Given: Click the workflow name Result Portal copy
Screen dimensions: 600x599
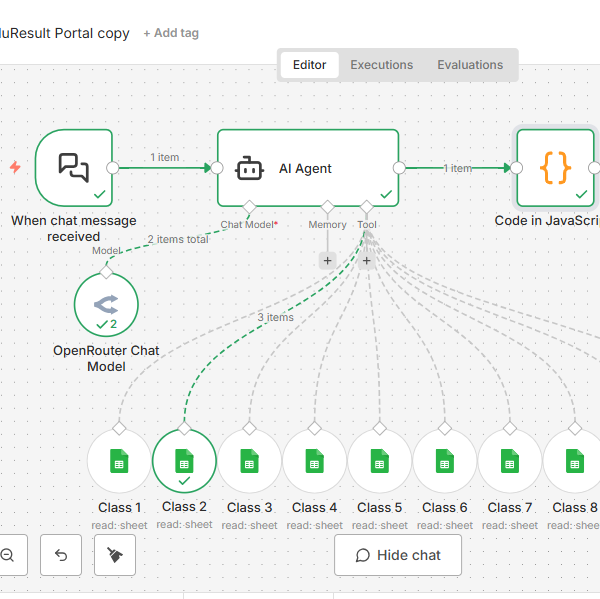Looking at the screenshot, I should click(64, 33).
